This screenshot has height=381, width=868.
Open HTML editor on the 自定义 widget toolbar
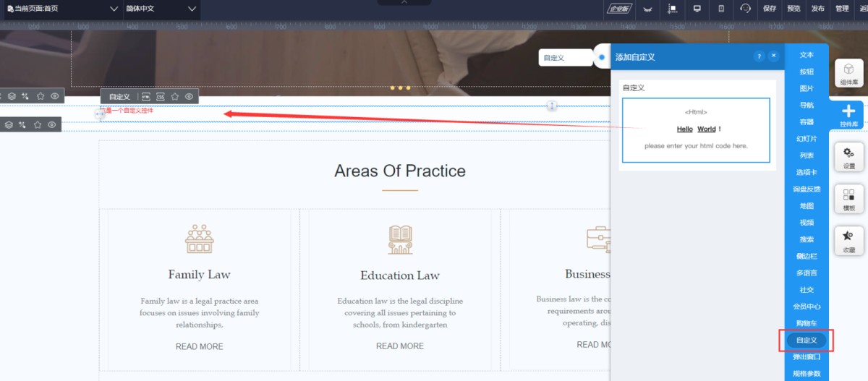point(146,96)
